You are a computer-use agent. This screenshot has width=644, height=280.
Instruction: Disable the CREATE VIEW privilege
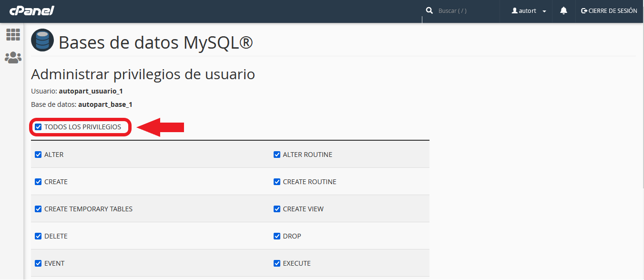point(277,209)
